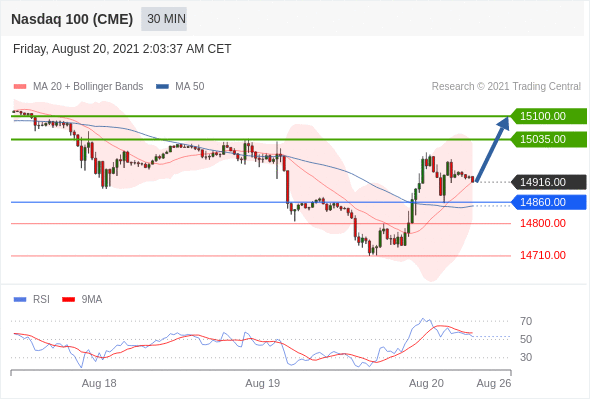The height and width of the screenshot is (400, 590).
Task: Click the Aug 20 date marker
Action: [x=426, y=383]
